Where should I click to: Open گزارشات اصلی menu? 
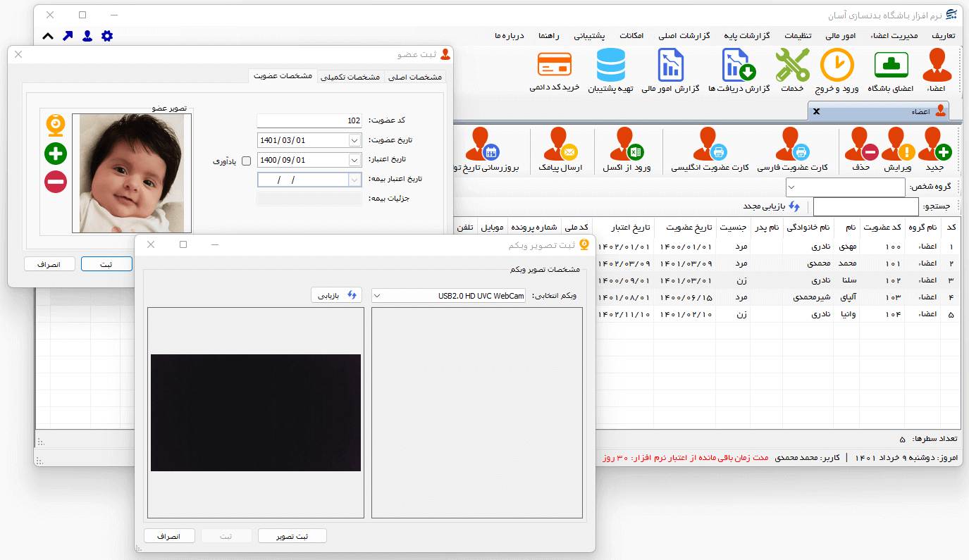[685, 36]
